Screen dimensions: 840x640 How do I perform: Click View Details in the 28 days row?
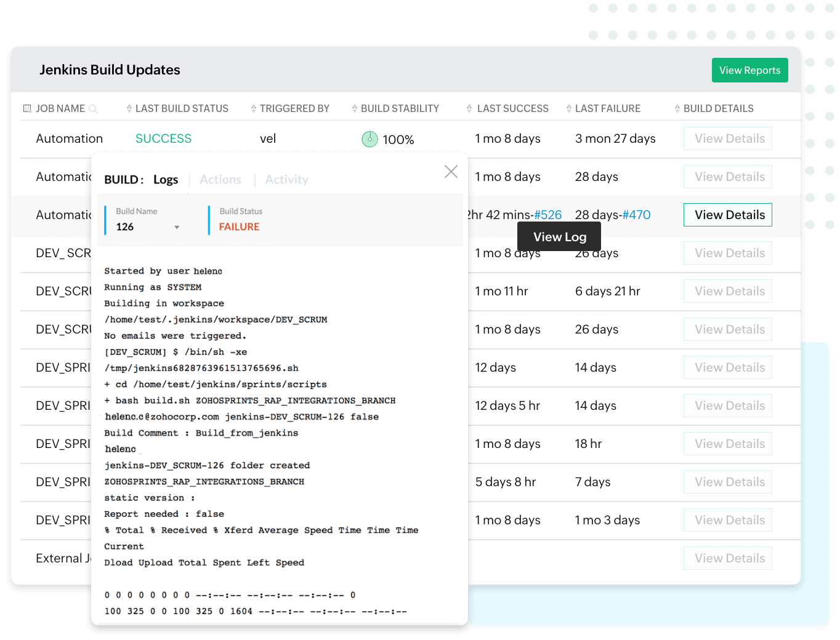[x=728, y=177]
